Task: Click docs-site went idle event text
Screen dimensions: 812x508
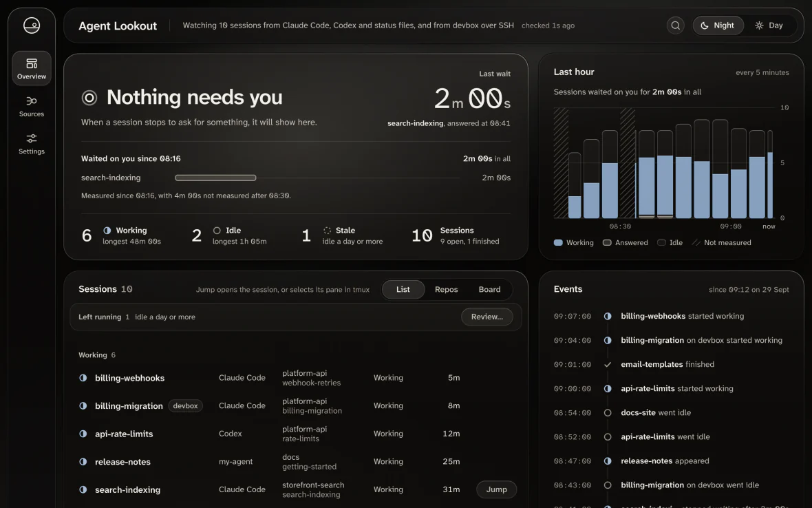Action: 656,412
